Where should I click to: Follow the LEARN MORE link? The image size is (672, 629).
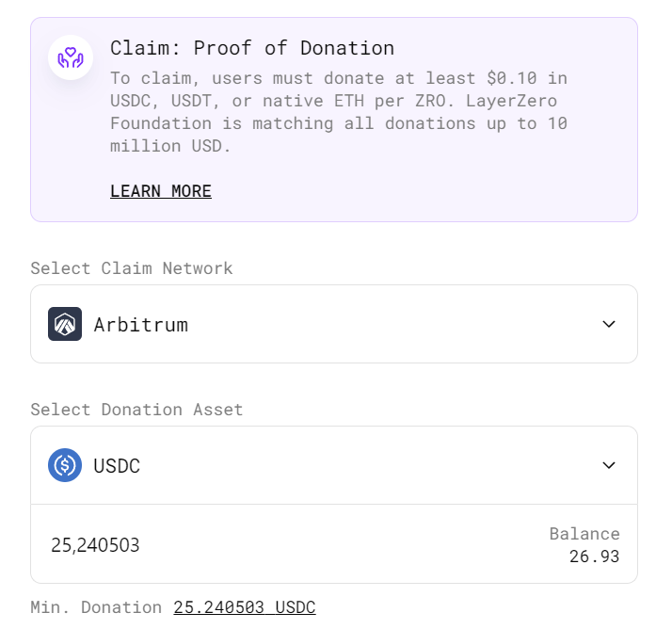pyautogui.click(x=161, y=191)
